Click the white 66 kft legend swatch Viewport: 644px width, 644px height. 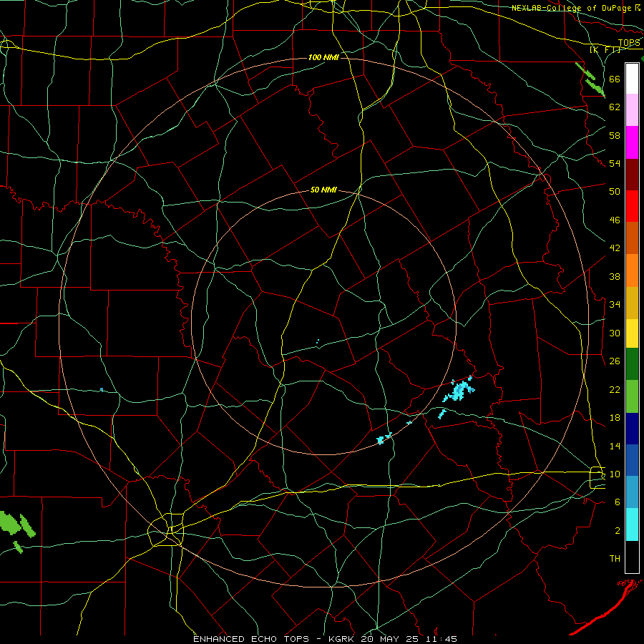coord(632,79)
